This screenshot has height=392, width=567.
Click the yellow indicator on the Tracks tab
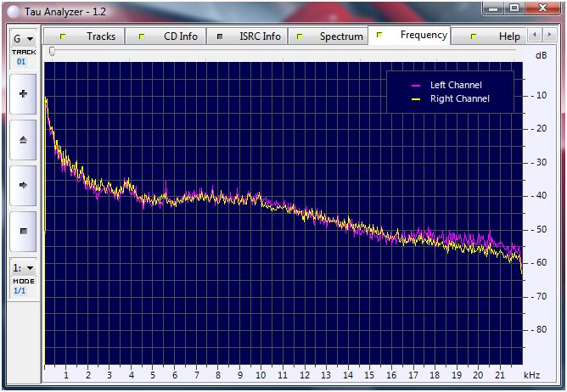click(62, 36)
